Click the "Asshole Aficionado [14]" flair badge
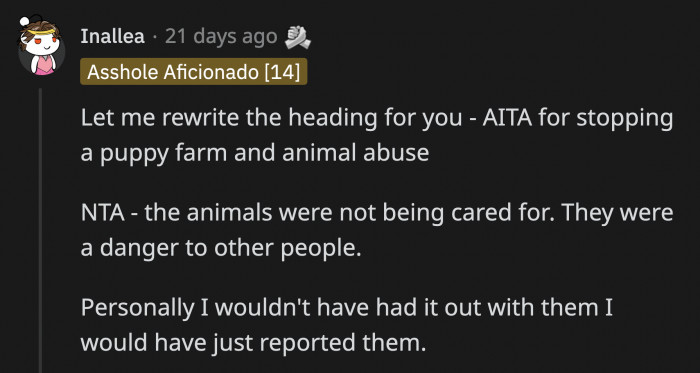This screenshot has height=373, width=700. pyautogui.click(x=193, y=72)
